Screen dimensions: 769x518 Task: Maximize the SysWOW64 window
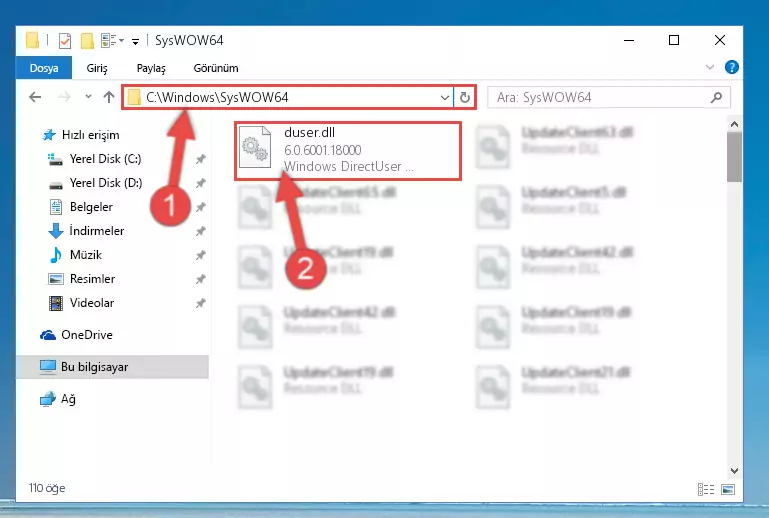tap(674, 40)
